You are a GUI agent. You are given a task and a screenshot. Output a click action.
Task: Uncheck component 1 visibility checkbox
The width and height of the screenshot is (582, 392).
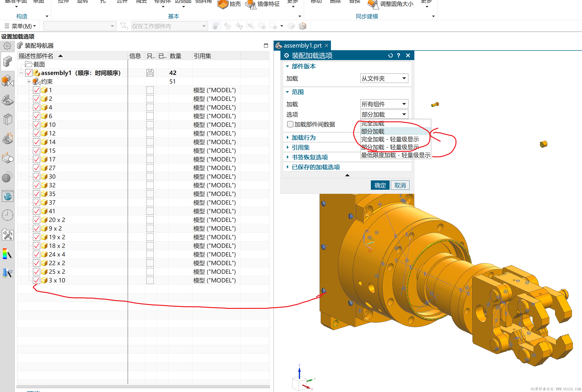[x=37, y=90]
